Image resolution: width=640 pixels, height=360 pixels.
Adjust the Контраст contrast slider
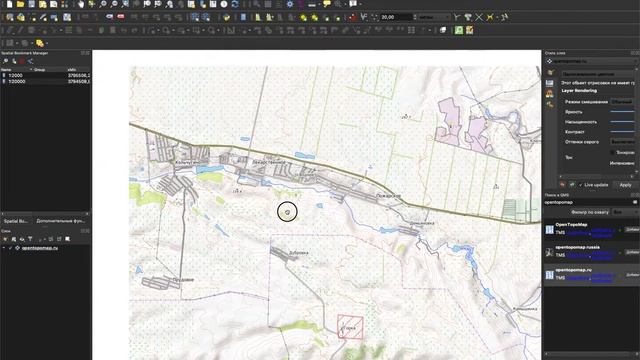(622, 131)
